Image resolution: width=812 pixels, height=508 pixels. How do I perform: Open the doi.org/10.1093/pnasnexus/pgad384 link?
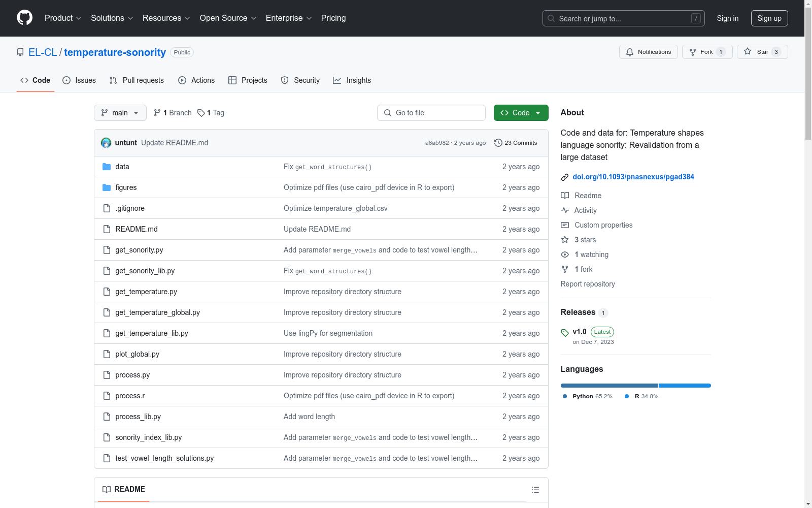[633, 177]
